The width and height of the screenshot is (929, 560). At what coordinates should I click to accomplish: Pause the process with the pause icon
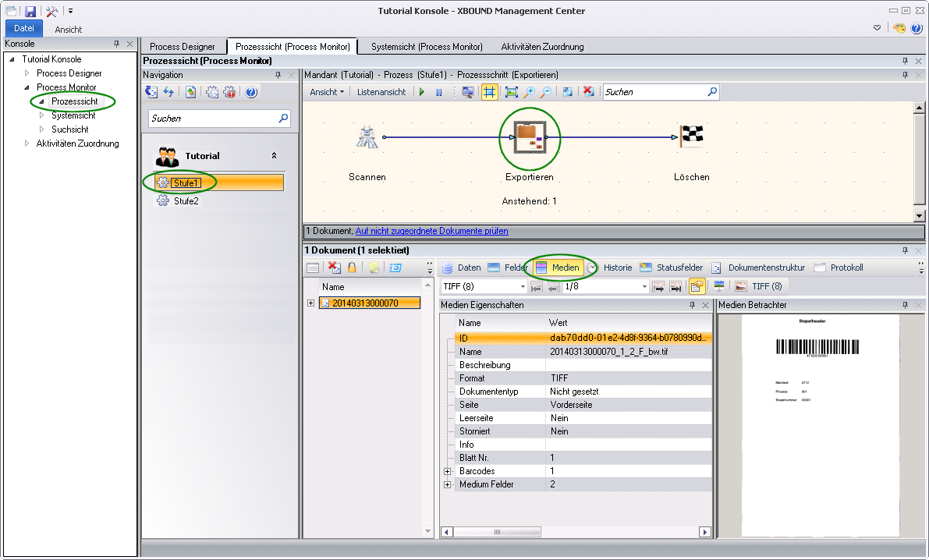click(x=438, y=92)
